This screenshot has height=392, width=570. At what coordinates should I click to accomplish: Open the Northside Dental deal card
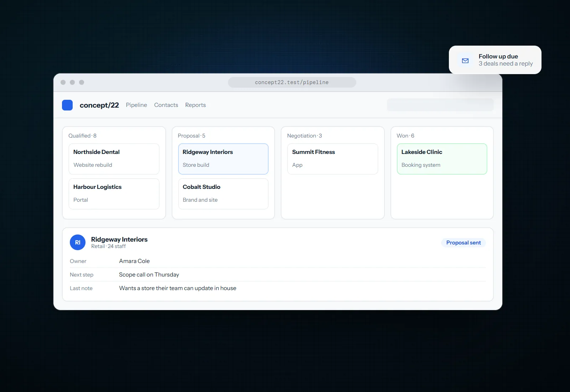[114, 159]
